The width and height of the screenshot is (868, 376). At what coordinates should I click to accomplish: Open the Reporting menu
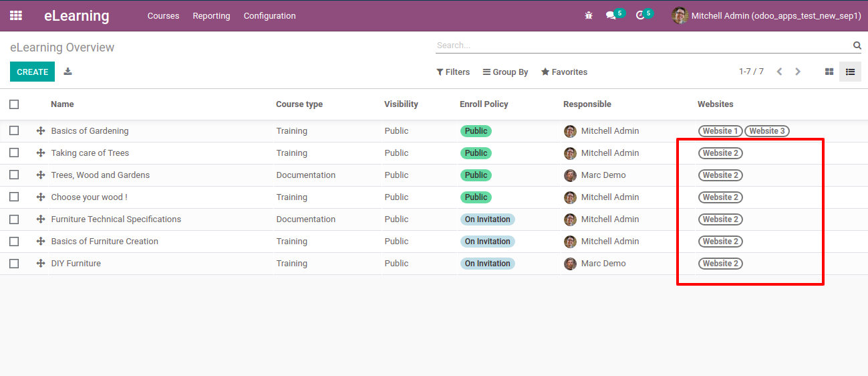coord(211,16)
